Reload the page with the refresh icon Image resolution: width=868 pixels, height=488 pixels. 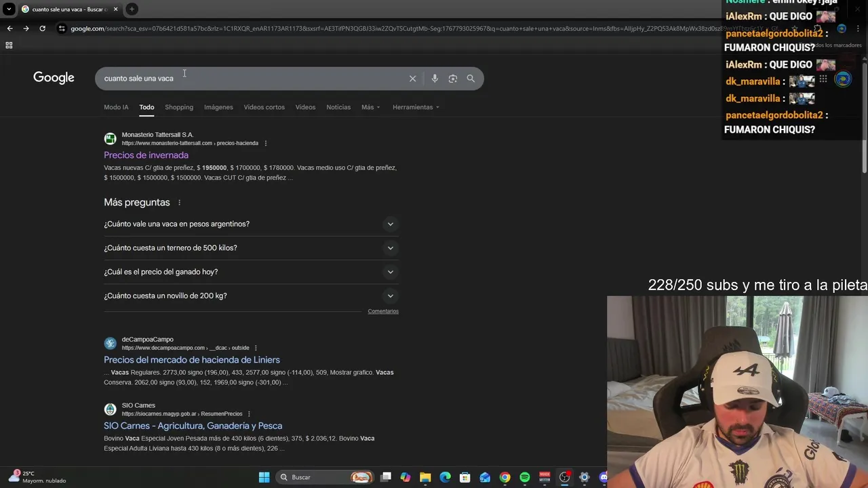click(x=42, y=28)
